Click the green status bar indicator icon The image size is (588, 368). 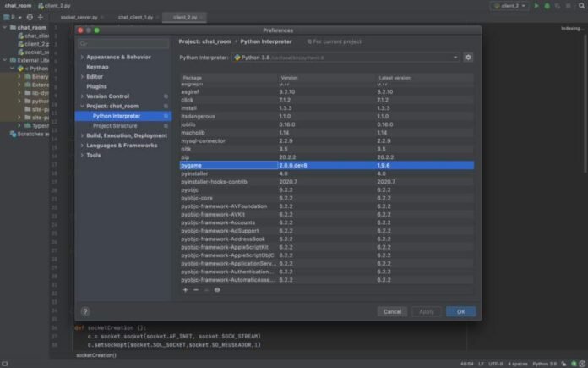(574, 364)
